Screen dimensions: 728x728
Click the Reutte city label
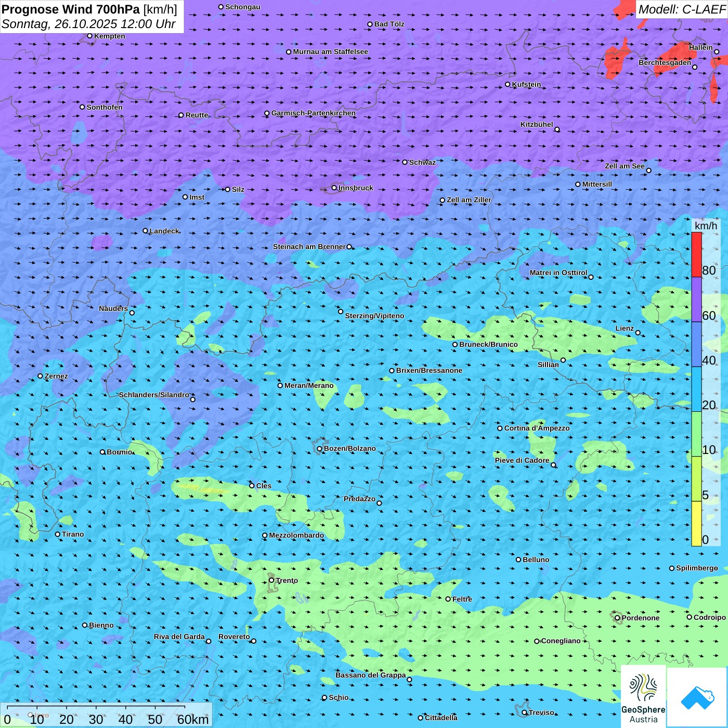(197, 115)
